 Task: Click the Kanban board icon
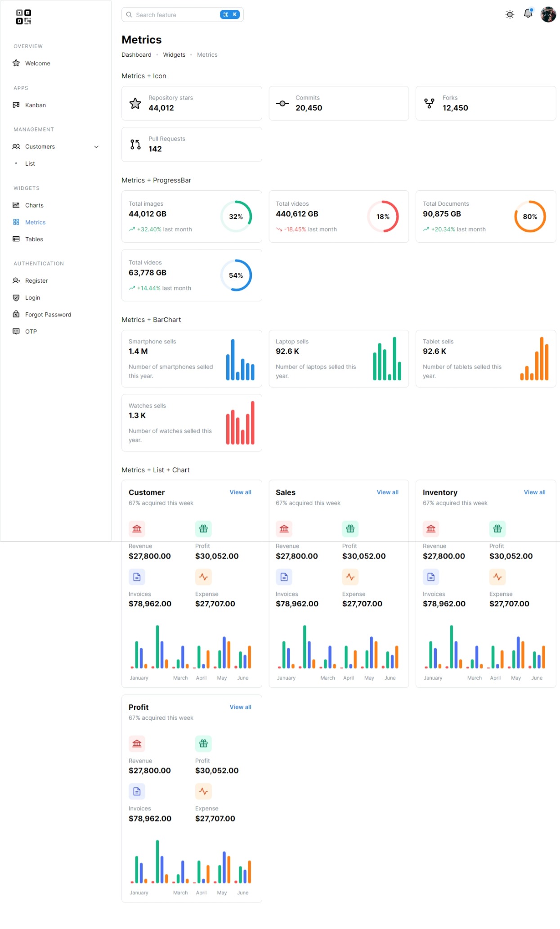16,105
